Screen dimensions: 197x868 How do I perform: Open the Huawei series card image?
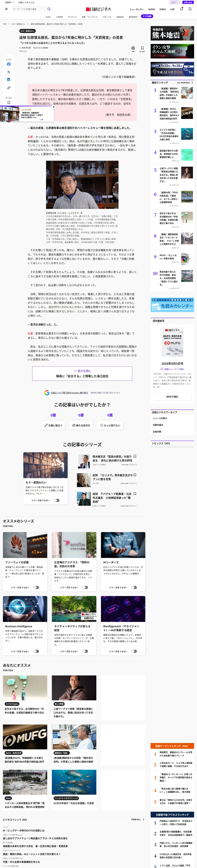click(x=25, y=545)
